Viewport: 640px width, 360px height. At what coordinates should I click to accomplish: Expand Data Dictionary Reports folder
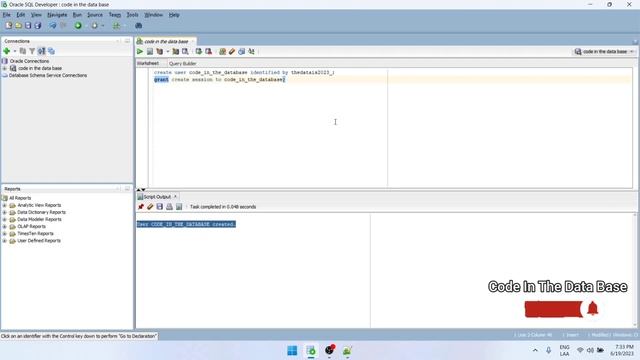coord(4,212)
